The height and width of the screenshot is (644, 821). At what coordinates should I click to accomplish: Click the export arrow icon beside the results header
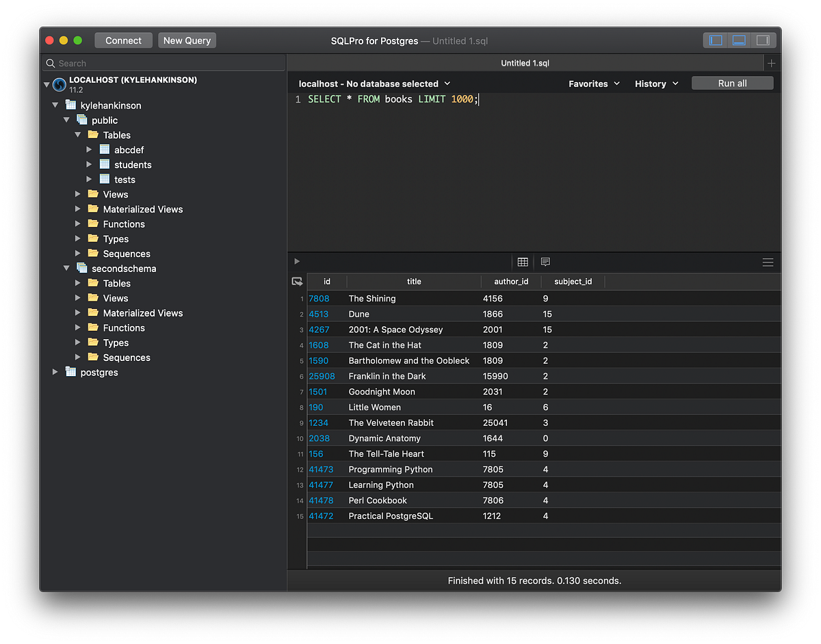[297, 281]
